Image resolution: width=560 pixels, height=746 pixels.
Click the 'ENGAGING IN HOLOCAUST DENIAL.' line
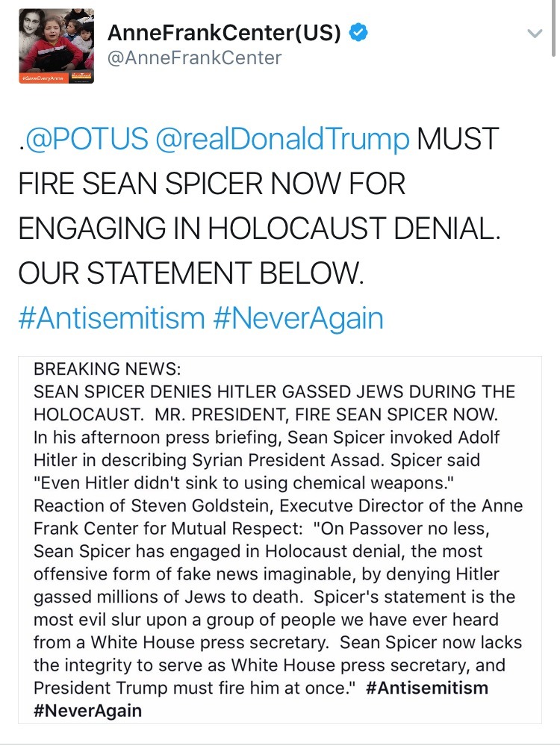click(x=258, y=229)
